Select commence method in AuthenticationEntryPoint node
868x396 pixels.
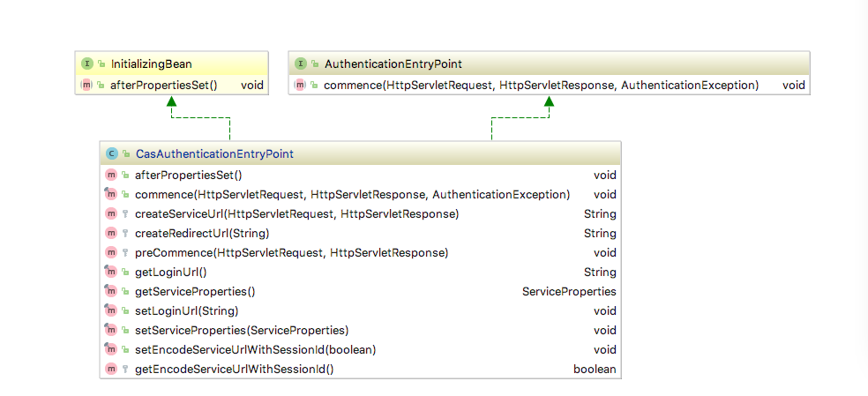click(x=541, y=86)
